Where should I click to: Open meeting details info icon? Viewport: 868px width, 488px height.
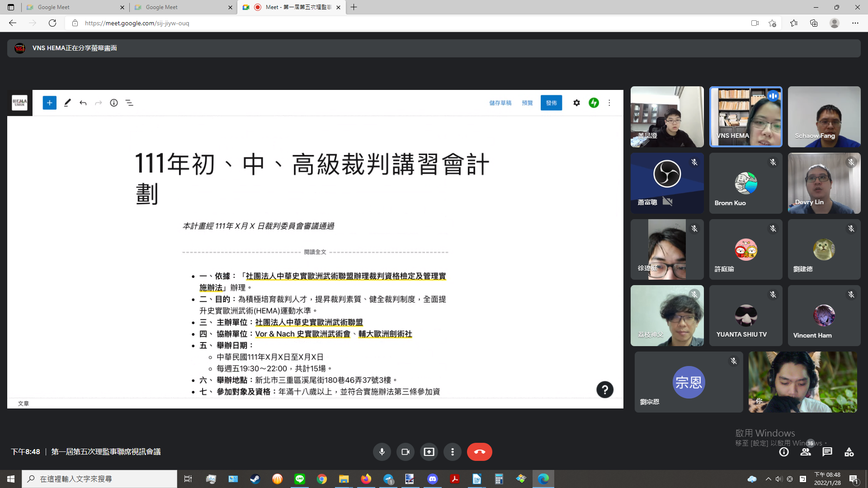[x=784, y=452]
